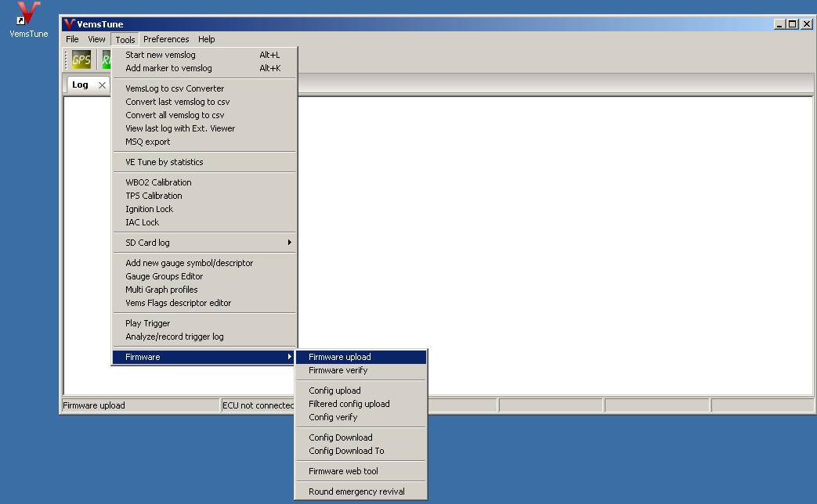Select Config Download To
The width and height of the screenshot is (817, 504).
(360, 451)
